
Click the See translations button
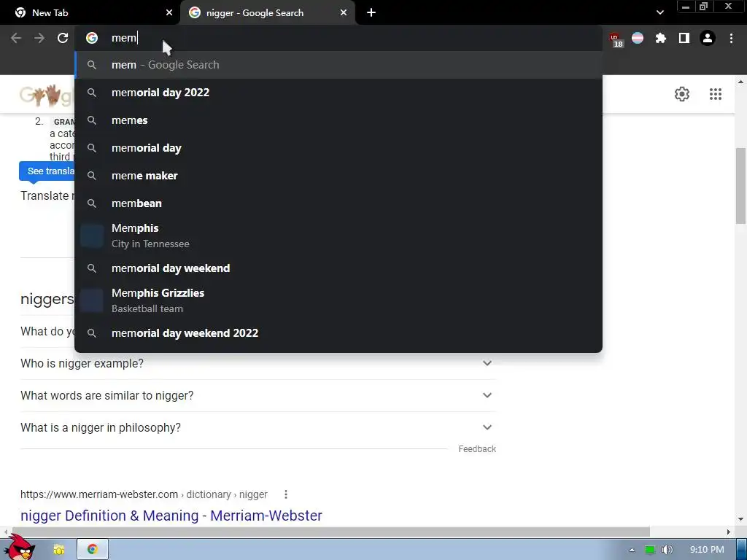pos(47,171)
